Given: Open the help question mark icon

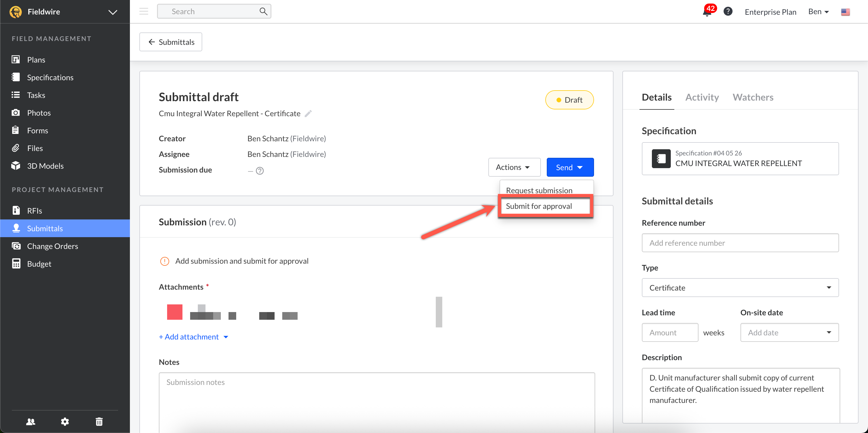Looking at the screenshot, I should click(728, 12).
